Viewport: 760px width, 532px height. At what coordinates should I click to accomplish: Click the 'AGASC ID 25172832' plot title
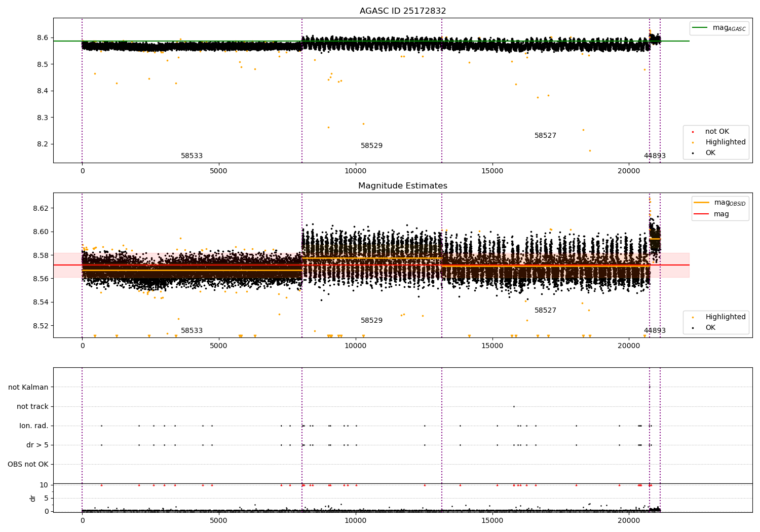403,11
